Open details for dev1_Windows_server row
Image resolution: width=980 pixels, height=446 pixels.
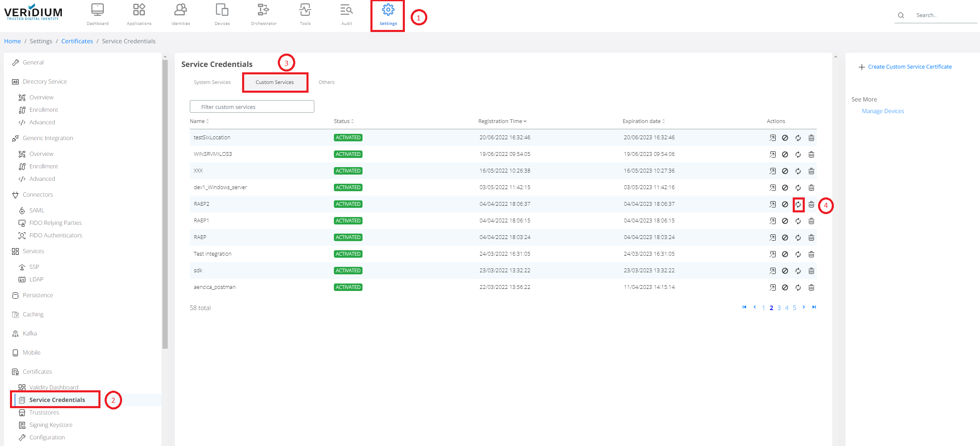point(772,188)
